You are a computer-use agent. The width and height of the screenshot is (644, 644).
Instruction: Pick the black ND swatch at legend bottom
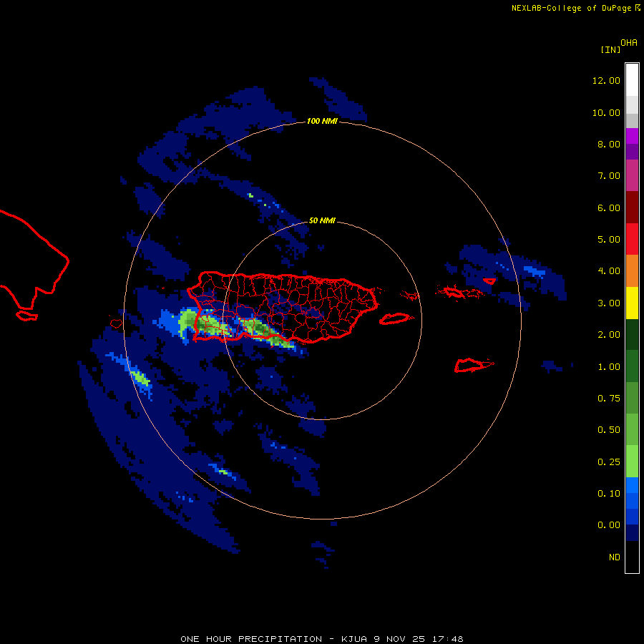pos(632,557)
